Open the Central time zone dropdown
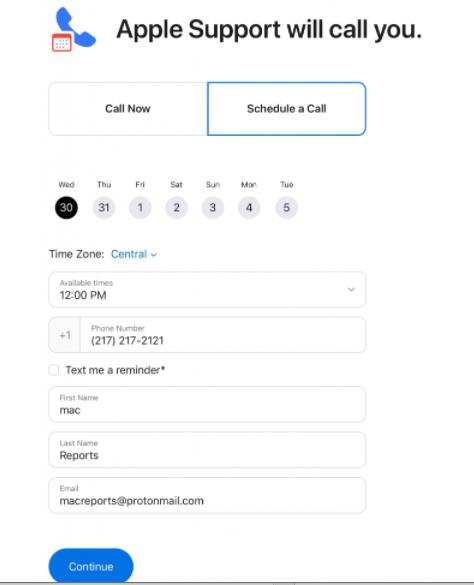The image size is (474, 585). click(x=134, y=254)
